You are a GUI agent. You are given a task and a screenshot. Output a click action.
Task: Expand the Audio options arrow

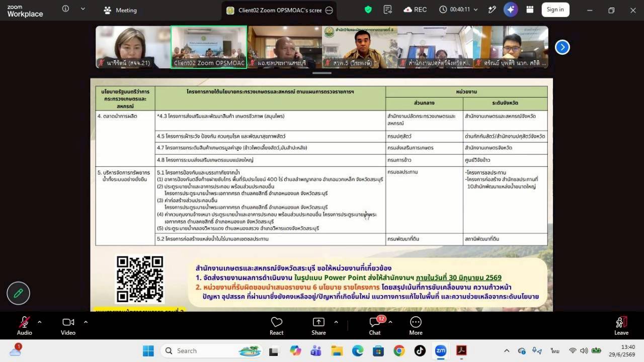click(39, 322)
